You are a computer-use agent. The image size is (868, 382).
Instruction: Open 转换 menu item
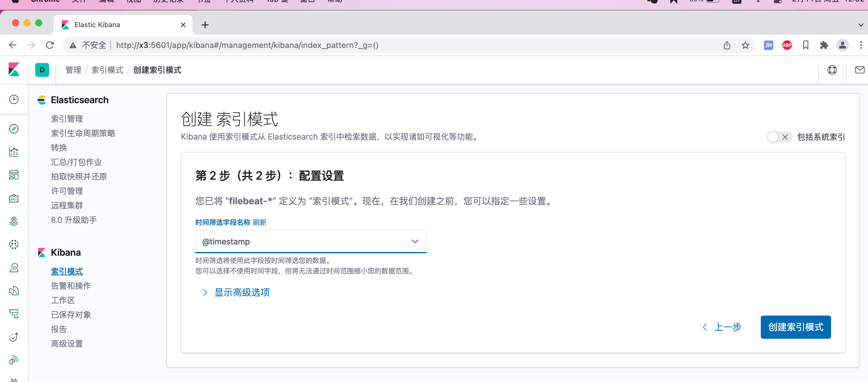tap(59, 148)
